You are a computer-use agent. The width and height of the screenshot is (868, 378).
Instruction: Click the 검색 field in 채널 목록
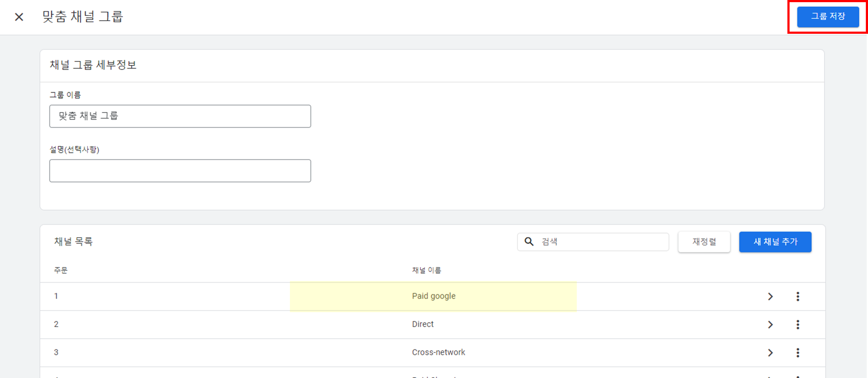593,242
